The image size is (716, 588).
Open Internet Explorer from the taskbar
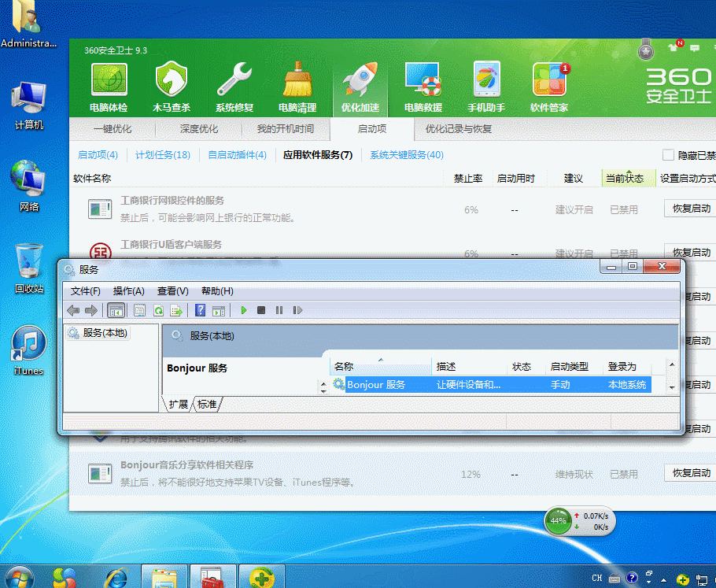click(116, 579)
